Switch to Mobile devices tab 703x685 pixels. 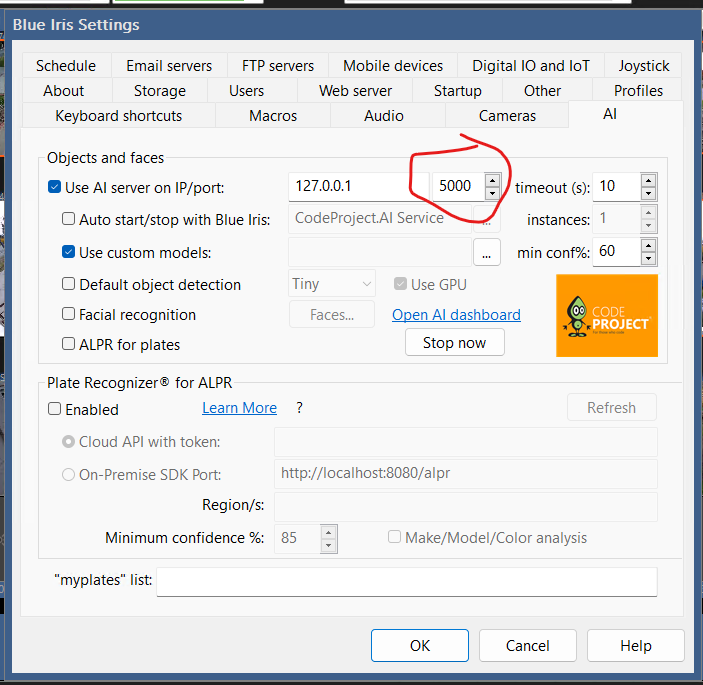tap(393, 66)
